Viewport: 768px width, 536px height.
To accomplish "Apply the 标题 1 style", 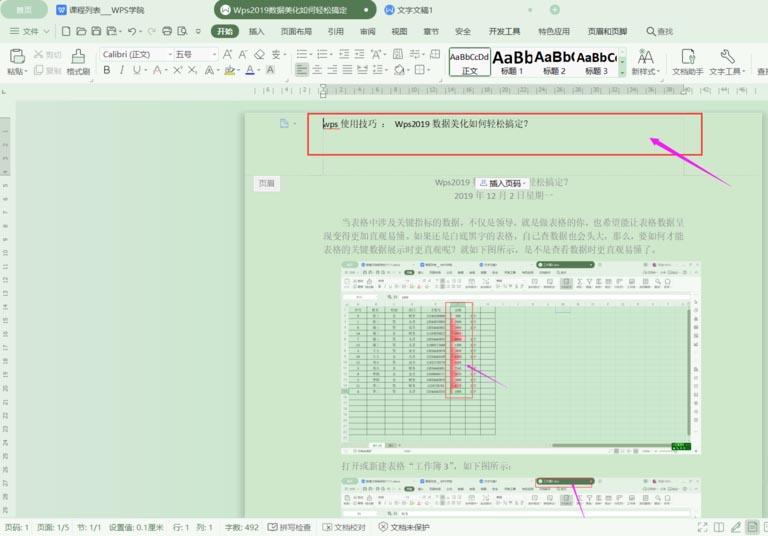I will (512, 62).
